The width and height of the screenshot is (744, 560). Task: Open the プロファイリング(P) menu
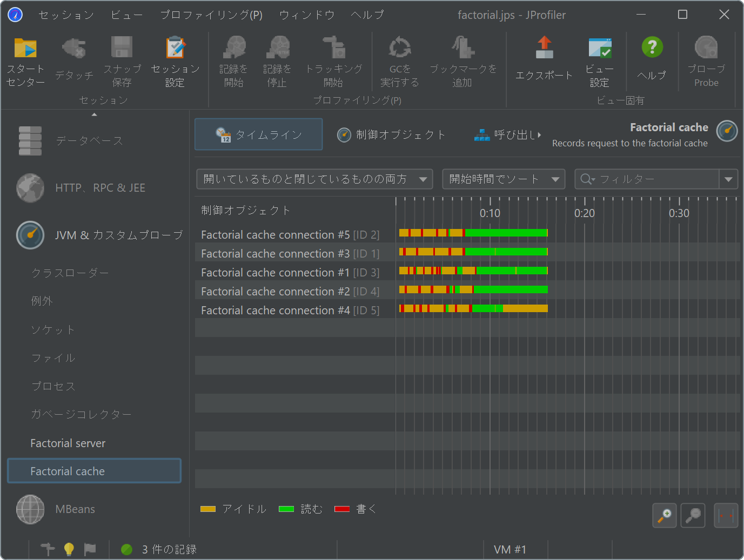(211, 15)
